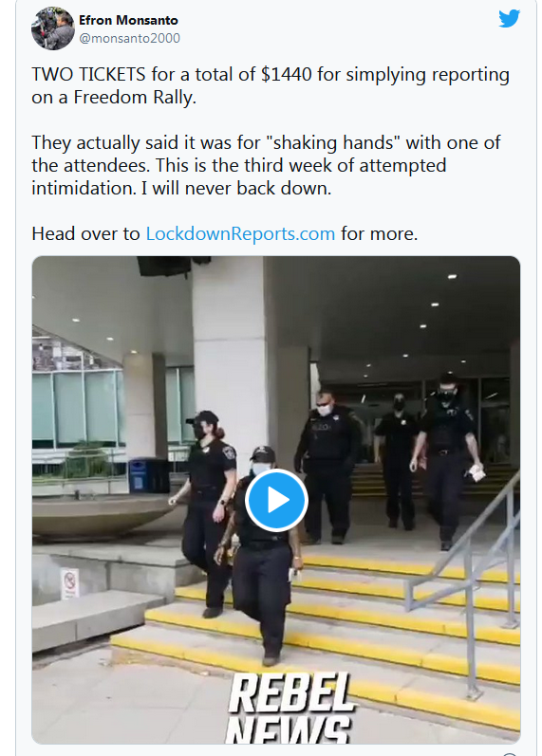
Task: Click the video thumbnail of police on stairs
Action: pyautogui.click(x=276, y=500)
